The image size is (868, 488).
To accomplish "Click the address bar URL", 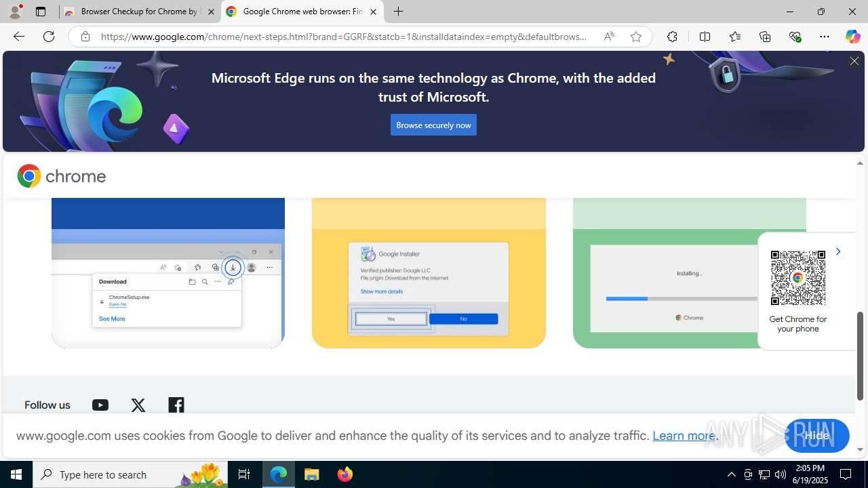I will coord(344,37).
